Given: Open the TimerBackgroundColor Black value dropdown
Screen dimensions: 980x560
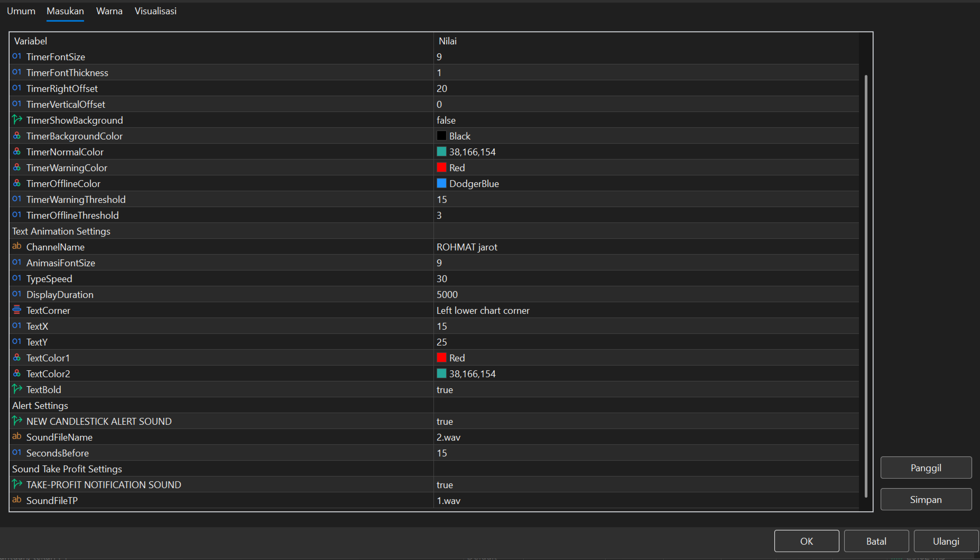Looking at the screenshot, I should pyautogui.click(x=646, y=136).
